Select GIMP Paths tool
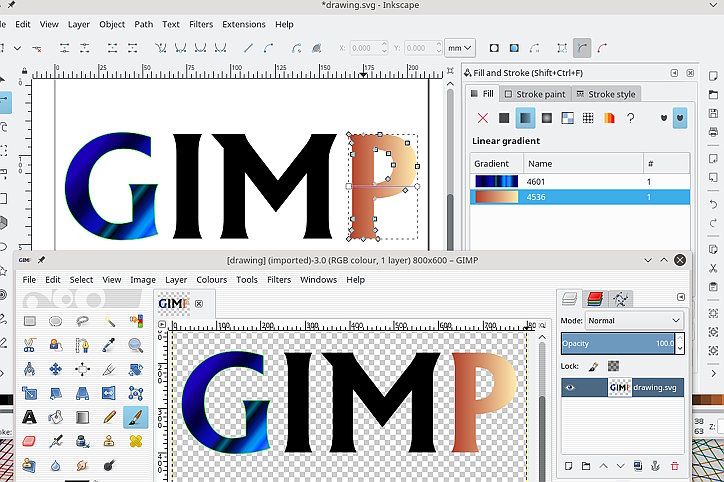 click(x=82, y=345)
